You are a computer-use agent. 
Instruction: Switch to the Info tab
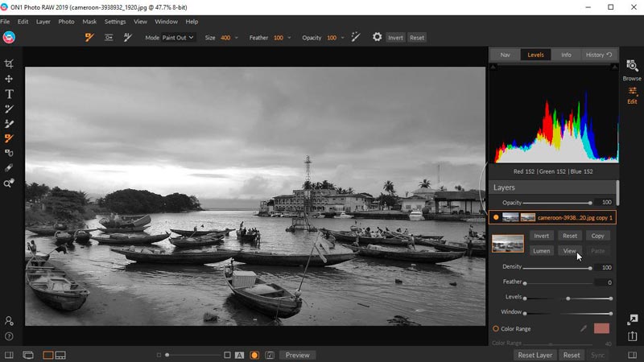point(566,55)
